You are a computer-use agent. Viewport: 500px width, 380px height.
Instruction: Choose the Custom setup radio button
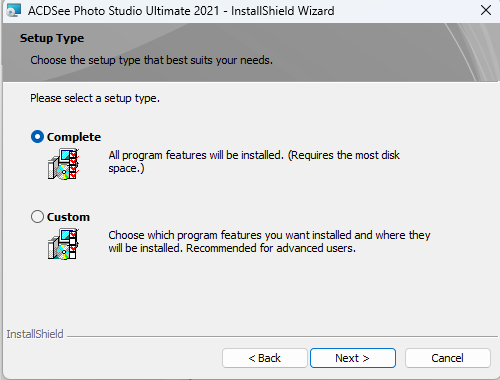(x=37, y=217)
